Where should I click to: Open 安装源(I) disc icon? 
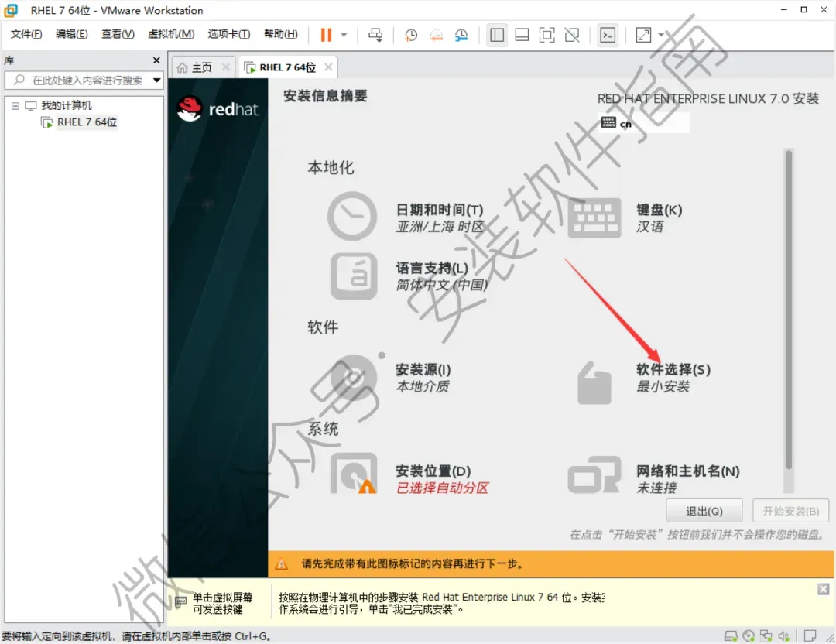tap(355, 377)
